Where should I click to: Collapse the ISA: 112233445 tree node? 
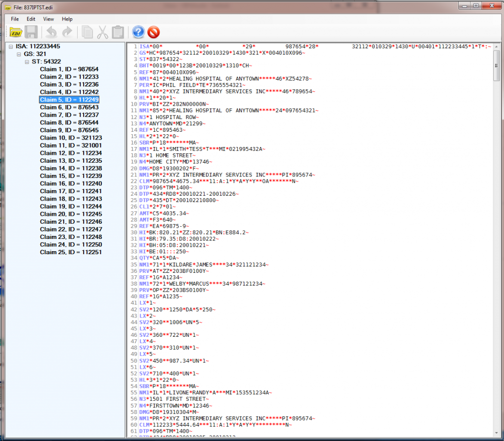11,46
